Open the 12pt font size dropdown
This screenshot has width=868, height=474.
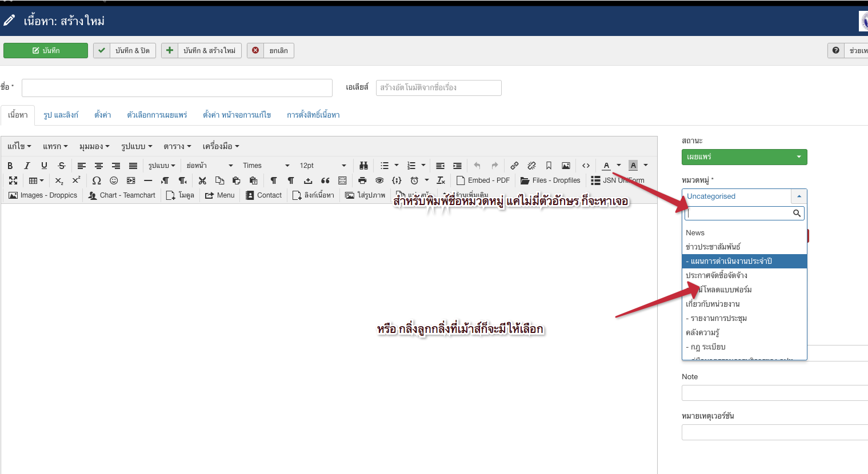click(x=323, y=166)
